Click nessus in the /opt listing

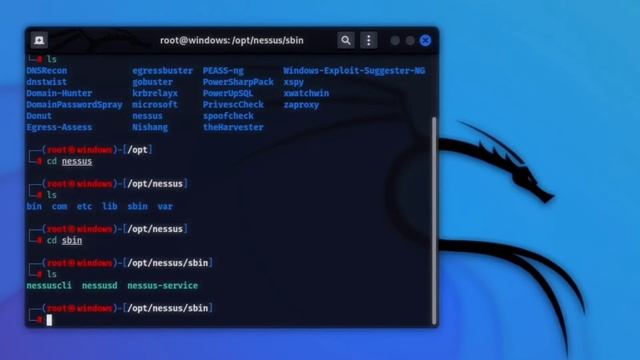[147, 116]
